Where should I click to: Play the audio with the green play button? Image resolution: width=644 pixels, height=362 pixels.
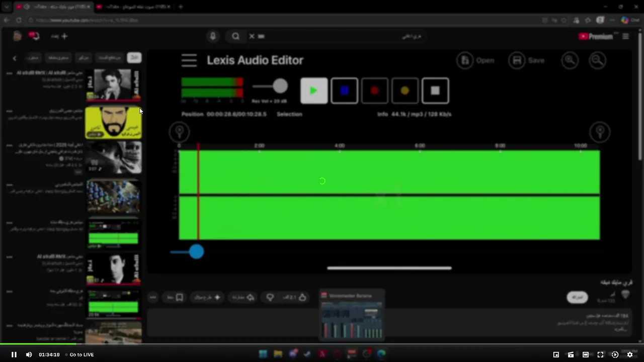pyautogui.click(x=314, y=91)
